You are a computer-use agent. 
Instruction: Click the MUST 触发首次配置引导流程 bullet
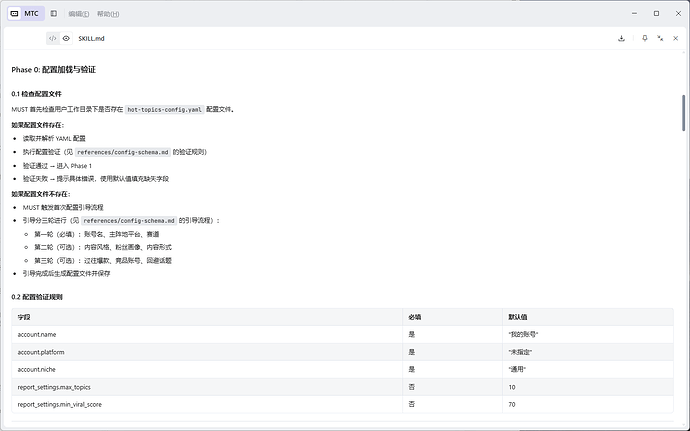pyautogui.click(x=63, y=207)
